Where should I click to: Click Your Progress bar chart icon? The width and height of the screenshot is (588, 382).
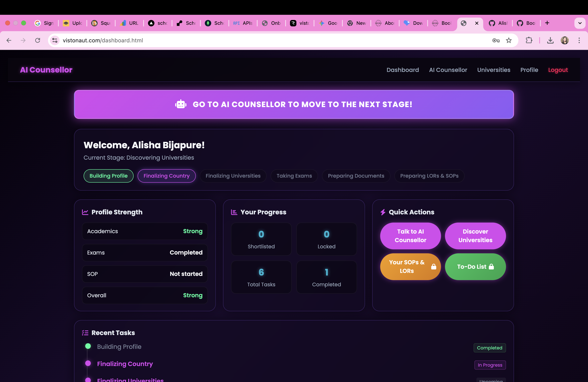[234, 212]
